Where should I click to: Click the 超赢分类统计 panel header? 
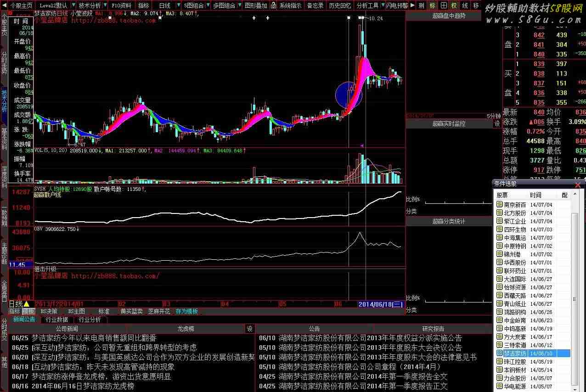point(449,221)
